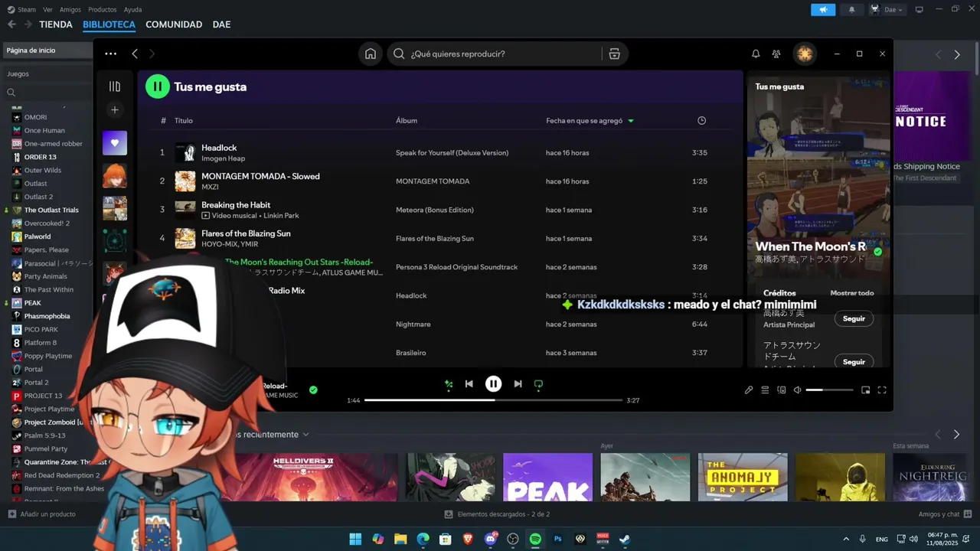980x551 pixels.
Task: Toggle smart shuffle in player
Action: point(449,384)
